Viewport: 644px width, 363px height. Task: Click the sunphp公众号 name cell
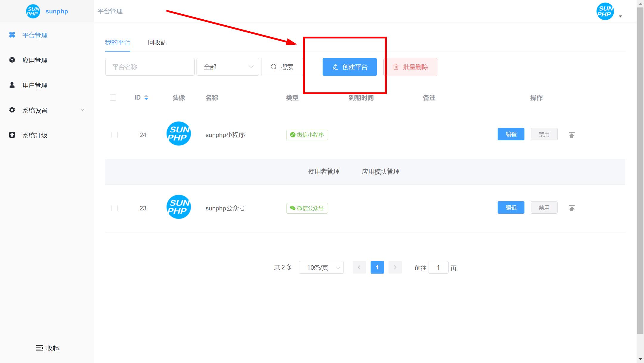coord(225,208)
